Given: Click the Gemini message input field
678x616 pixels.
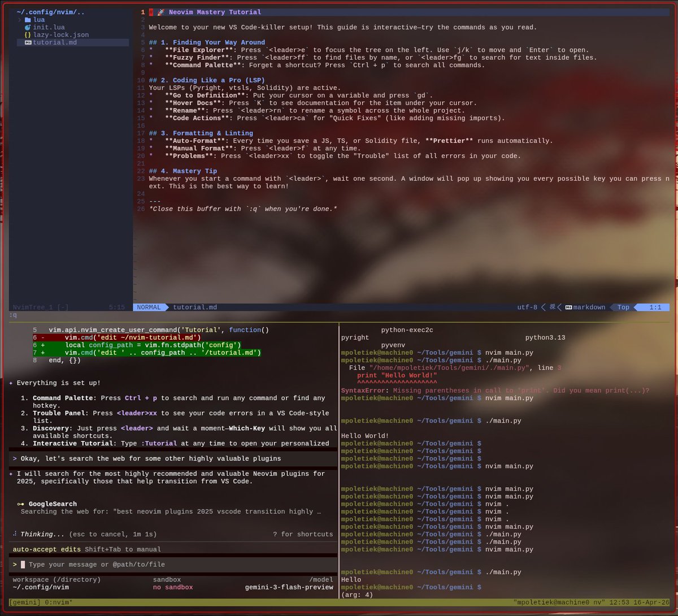Looking at the screenshot, I should click(x=173, y=565).
